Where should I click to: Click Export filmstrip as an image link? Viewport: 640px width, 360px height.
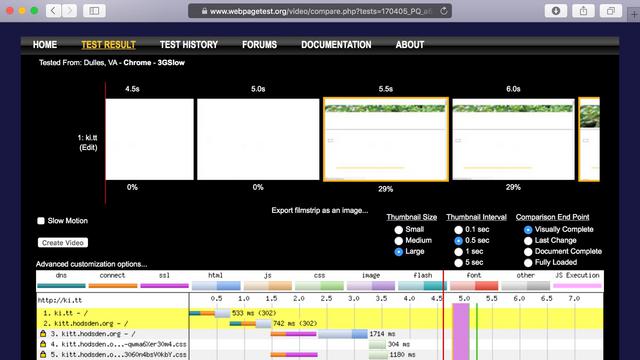point(320,211)
